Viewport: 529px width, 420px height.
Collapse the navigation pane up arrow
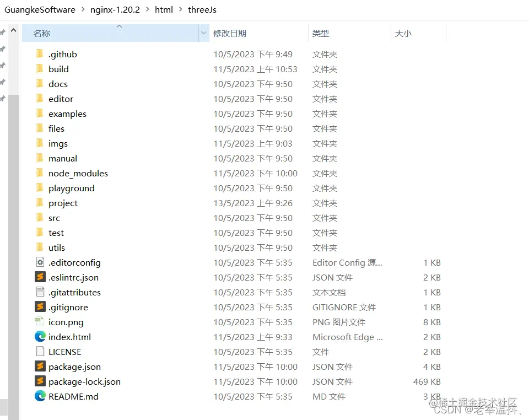(x=13, y=30)
